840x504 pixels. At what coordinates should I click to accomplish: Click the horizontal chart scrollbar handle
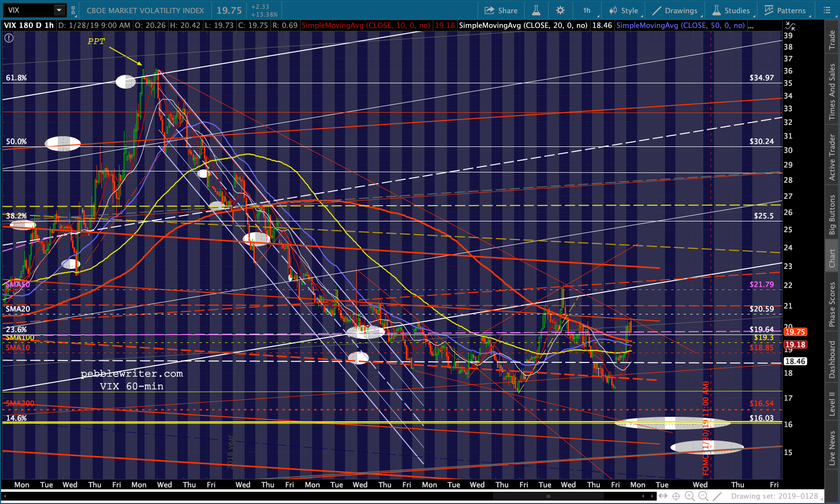pos(548,496)
